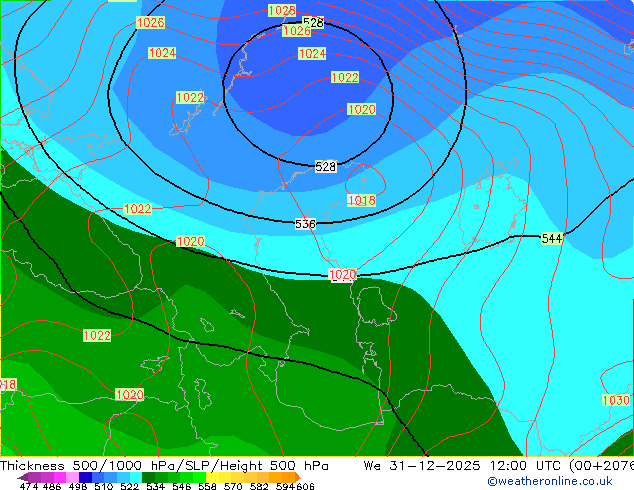The height and width of the screenshot is (490, 634).
Task: Click the 12:00 UTC time text
Action: tap(526, 465)
